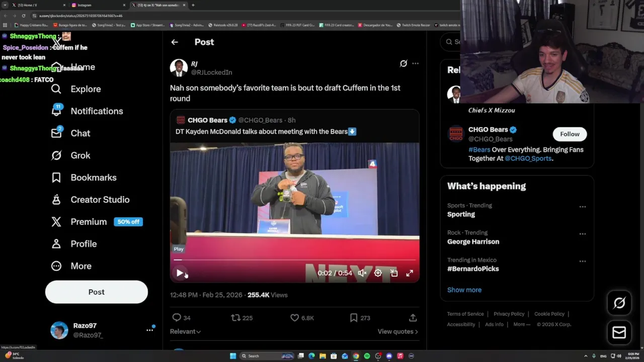Screen dimensions: 644x362
Task: Expand the footer More menu
Action: (522, 324)
